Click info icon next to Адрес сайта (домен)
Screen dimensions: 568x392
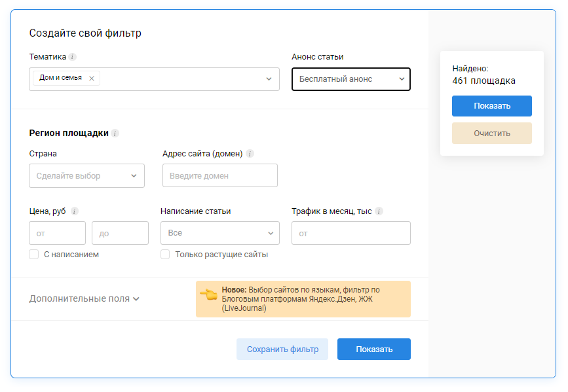(x=250, y=154)
